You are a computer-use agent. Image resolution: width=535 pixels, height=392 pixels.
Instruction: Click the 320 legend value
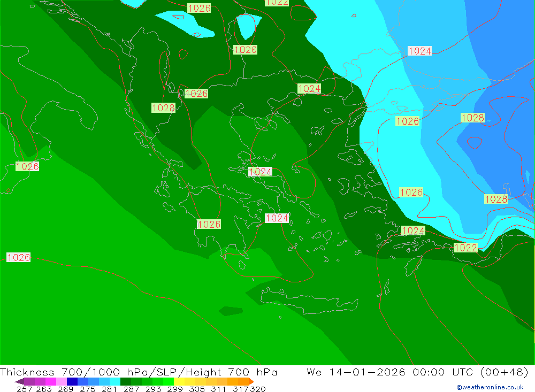(258, 389)
